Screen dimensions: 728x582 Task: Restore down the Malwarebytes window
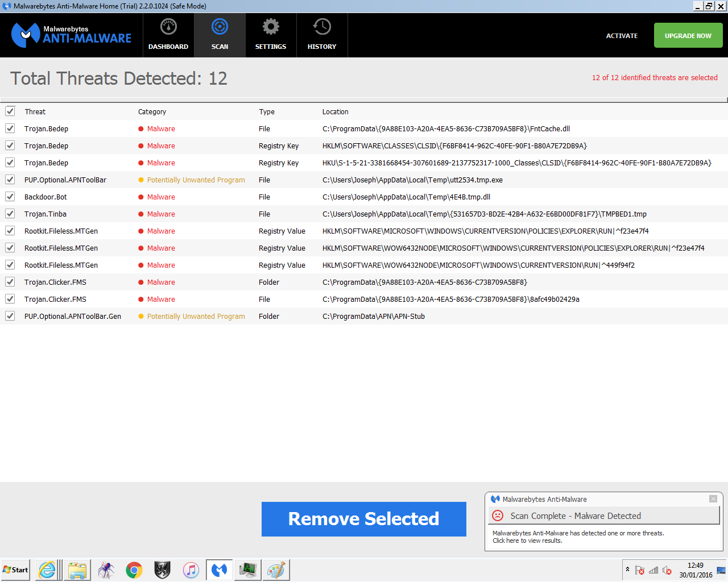pos(709,6)
